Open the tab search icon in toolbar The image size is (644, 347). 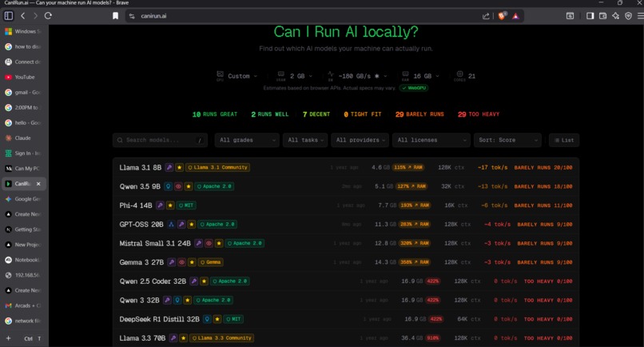point(570,16)
